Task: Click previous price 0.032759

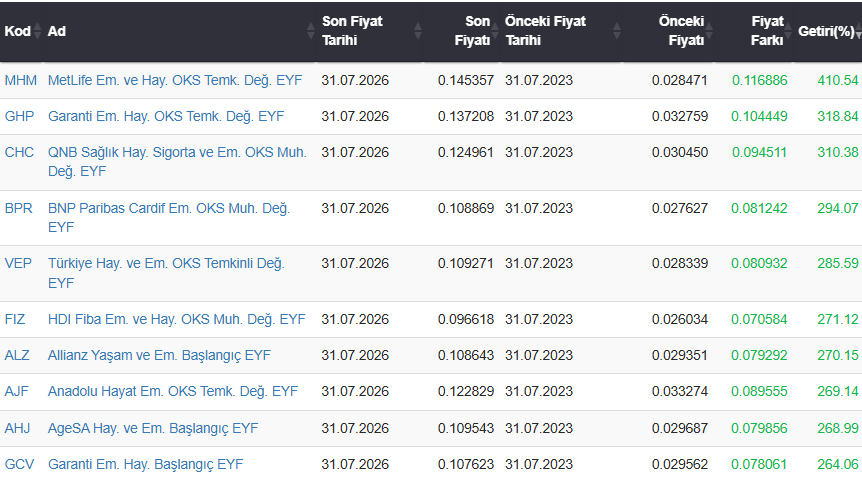Action: (680, 117)
